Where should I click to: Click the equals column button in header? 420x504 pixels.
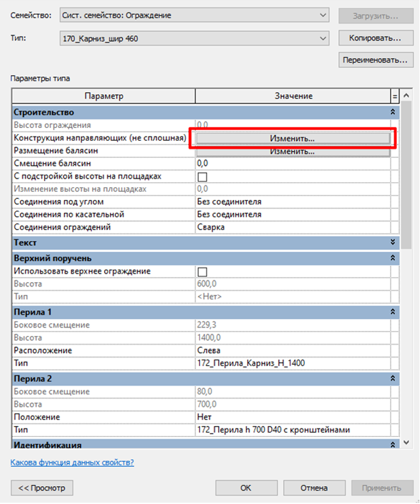pos(395,96)
